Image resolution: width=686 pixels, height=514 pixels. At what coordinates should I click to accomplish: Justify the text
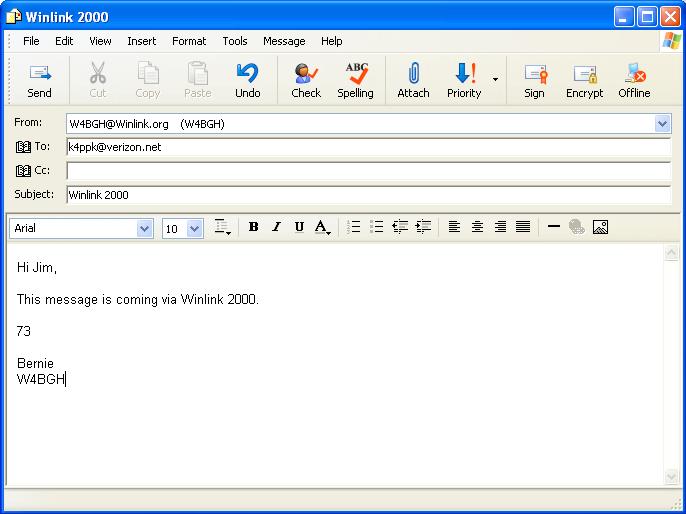523,227
